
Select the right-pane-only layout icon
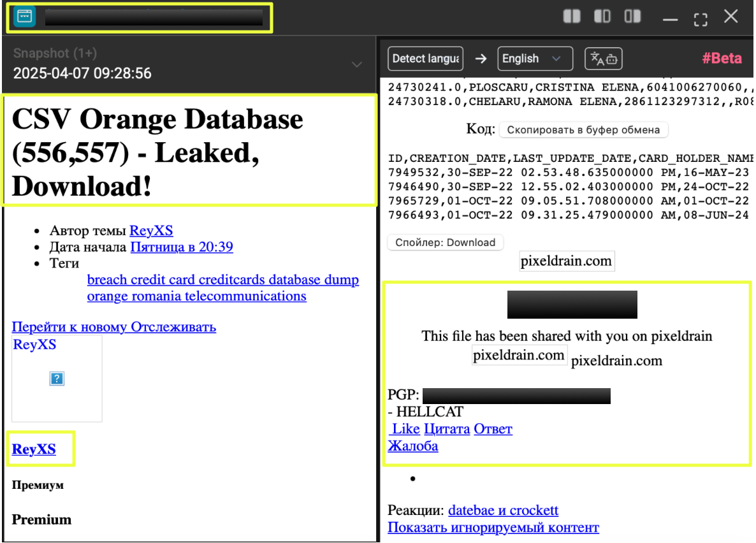click(x=632, y=17)
